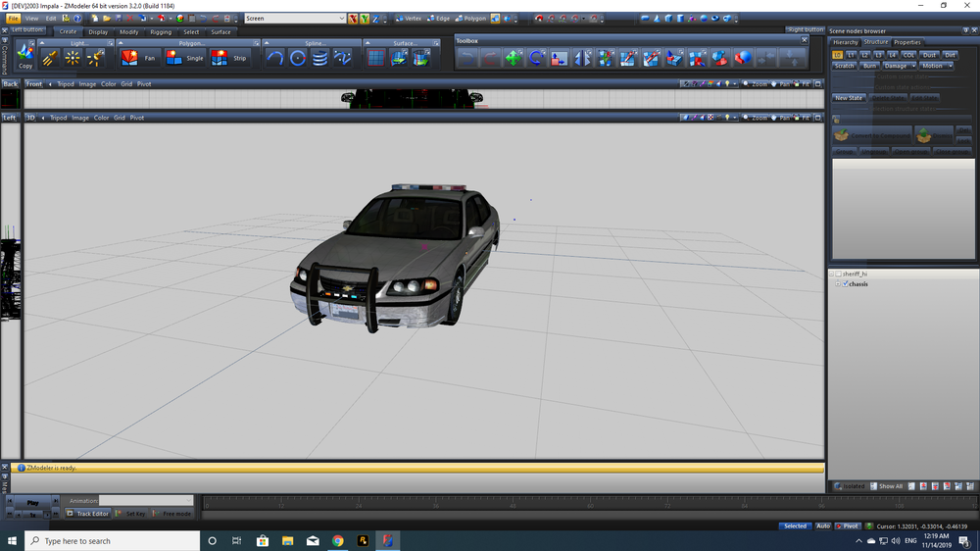The width and height of the screenshot is (980, 551).
Task: Select the Spline arc tool
Action: pyautogui.click(x=275, y=58)
